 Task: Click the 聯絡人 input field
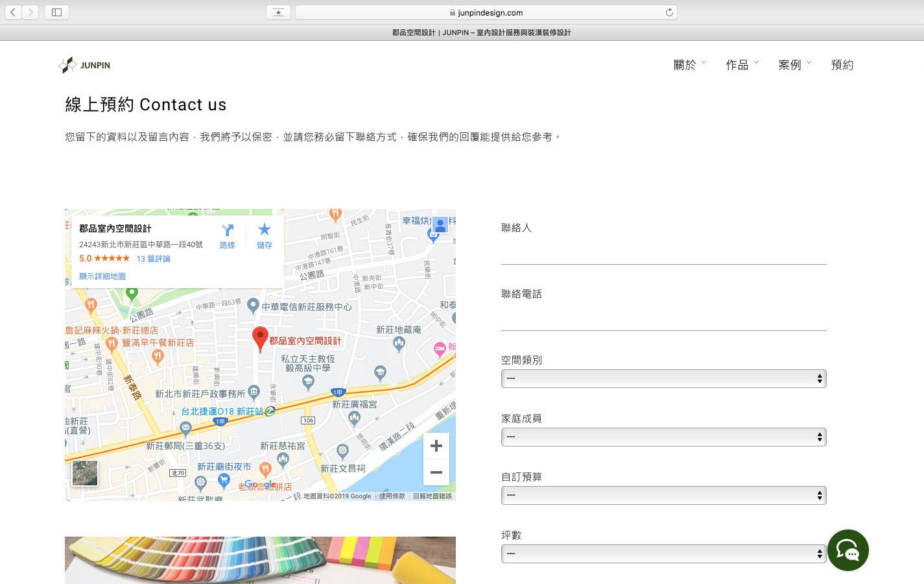click(663, 253)
